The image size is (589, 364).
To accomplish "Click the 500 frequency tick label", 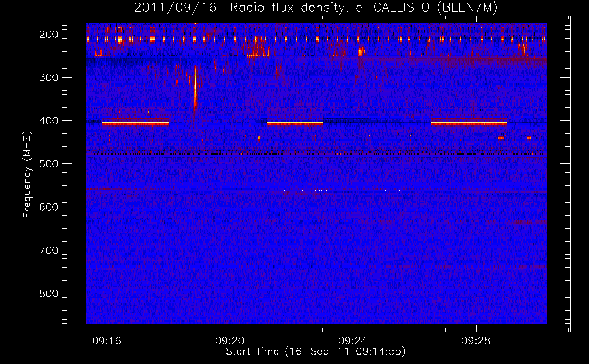I will [x=49, y=164].
